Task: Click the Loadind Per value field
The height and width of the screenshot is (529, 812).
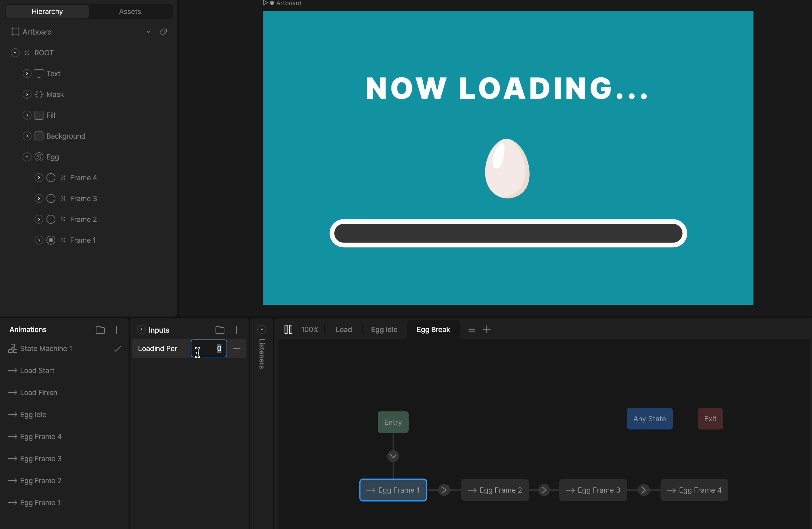Action: (x=209, y=349)
